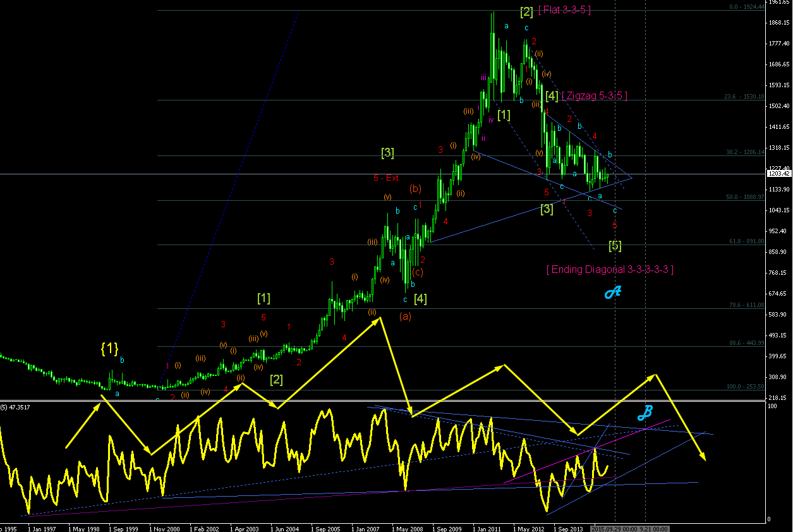Screen dimensions: 793x532
Task: Click "1 Sep 2009" on the time axis
Action: 448,528
